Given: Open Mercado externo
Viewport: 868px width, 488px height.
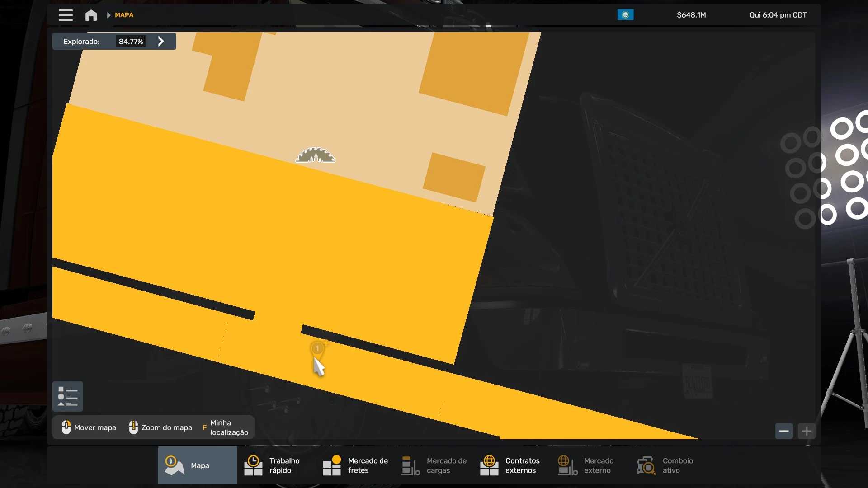Looking at the screenshot, I should 591,465.
